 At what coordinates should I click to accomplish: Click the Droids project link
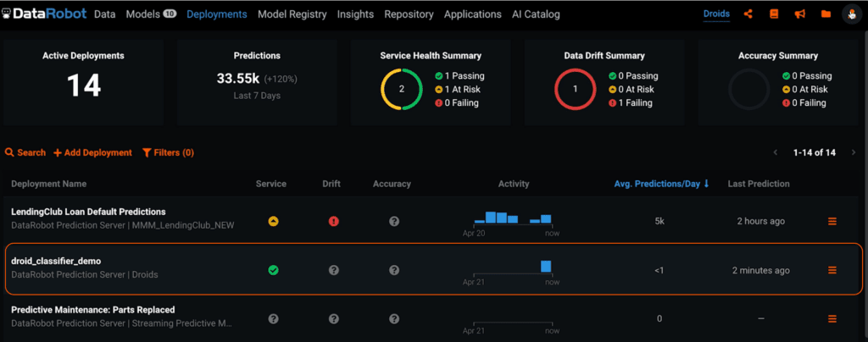[x=716, y=14]
